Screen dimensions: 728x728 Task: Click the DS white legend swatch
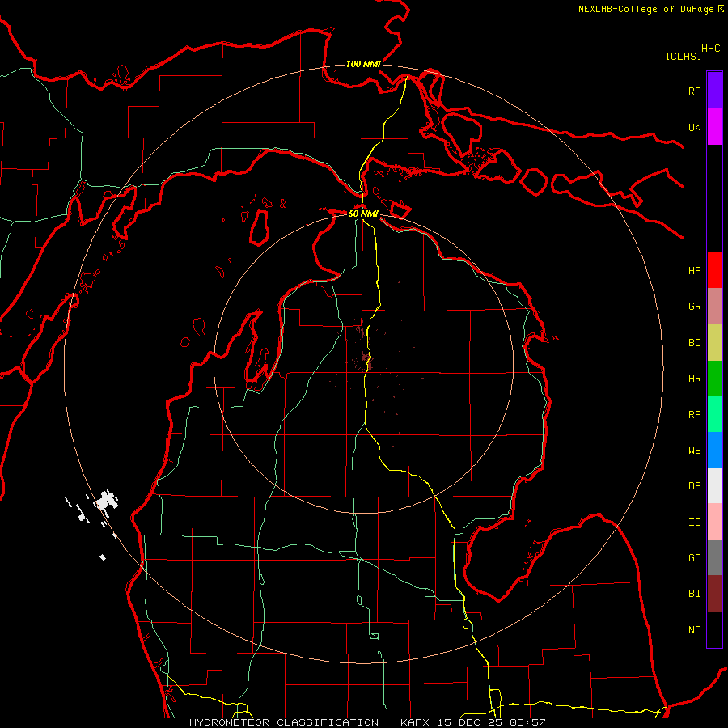[714, 485]
